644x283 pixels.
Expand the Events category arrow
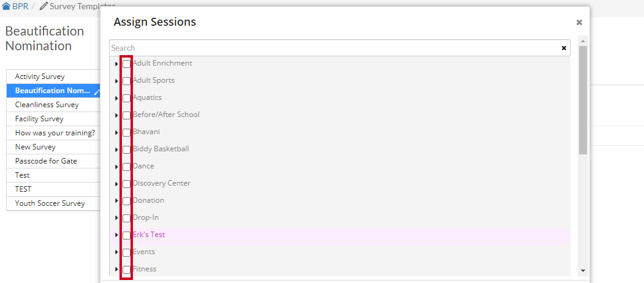click(116, 252)
